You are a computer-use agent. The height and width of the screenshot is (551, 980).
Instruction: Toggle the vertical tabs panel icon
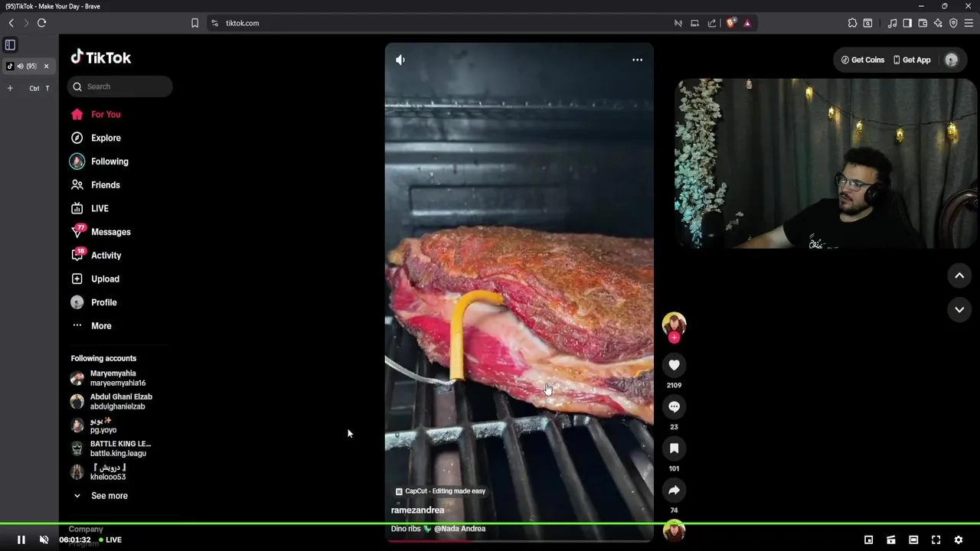(10, 45)
